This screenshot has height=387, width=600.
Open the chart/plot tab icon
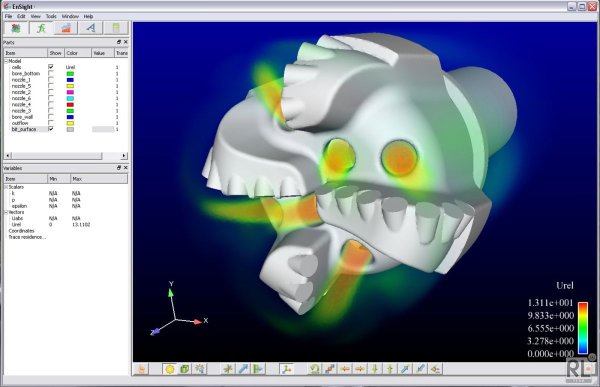(66, 28)
